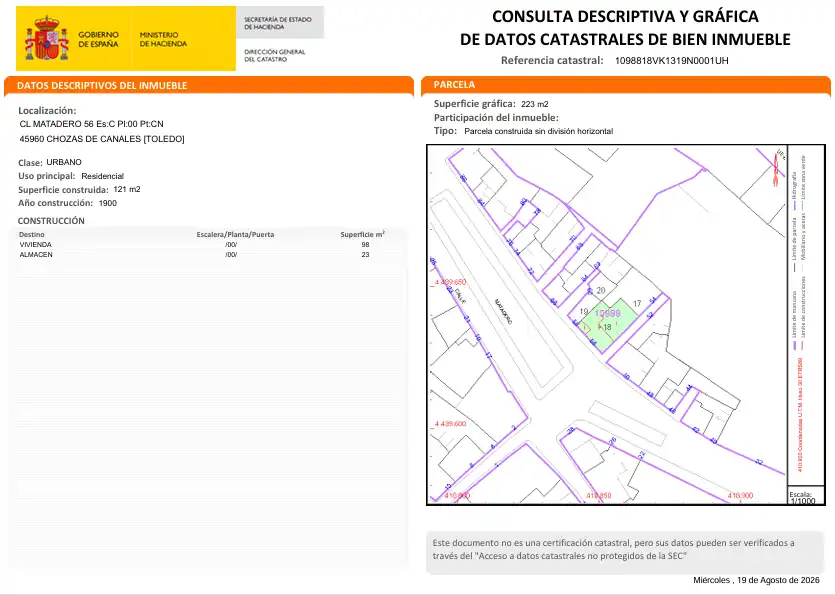Click parcel number 17 on the map

pos(637,304)
